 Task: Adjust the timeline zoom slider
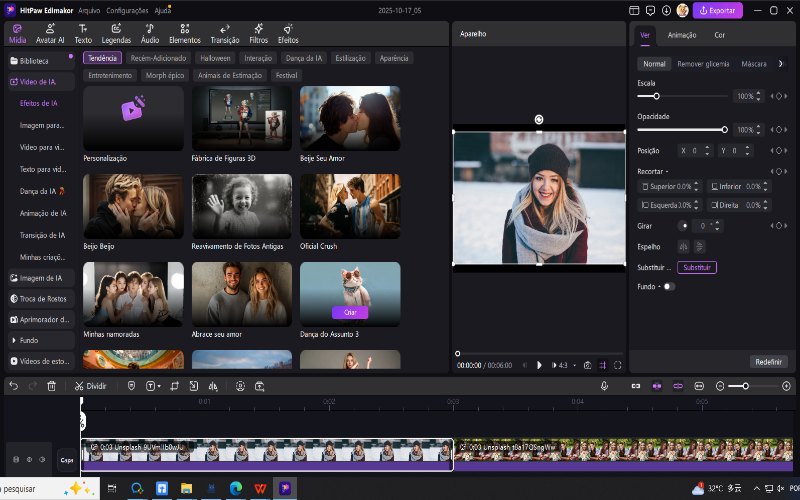click(745, 386)
